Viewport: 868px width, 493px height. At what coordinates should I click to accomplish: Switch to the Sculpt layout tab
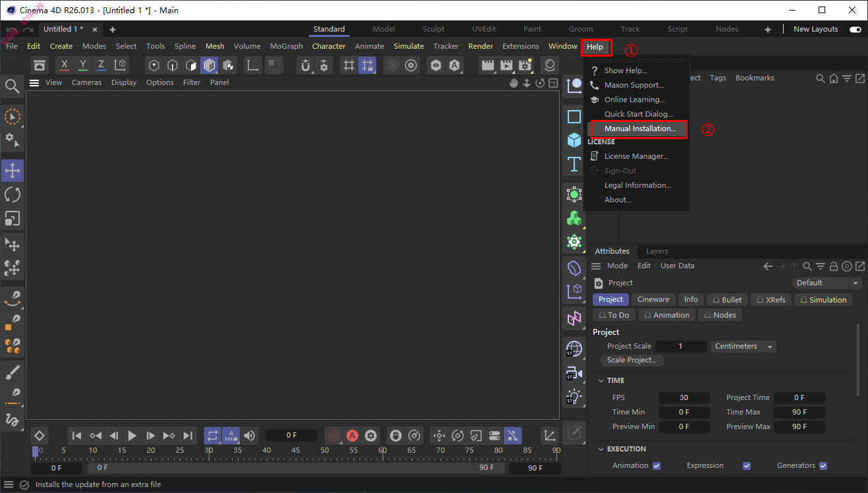[433, 29]
